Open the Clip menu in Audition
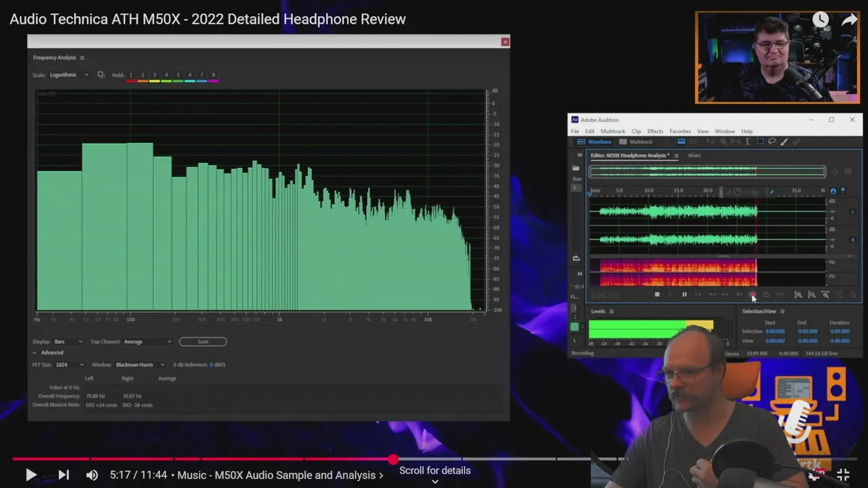Viewport: 868px width, 488px height. pyautogui.click(x=636, y=131)
